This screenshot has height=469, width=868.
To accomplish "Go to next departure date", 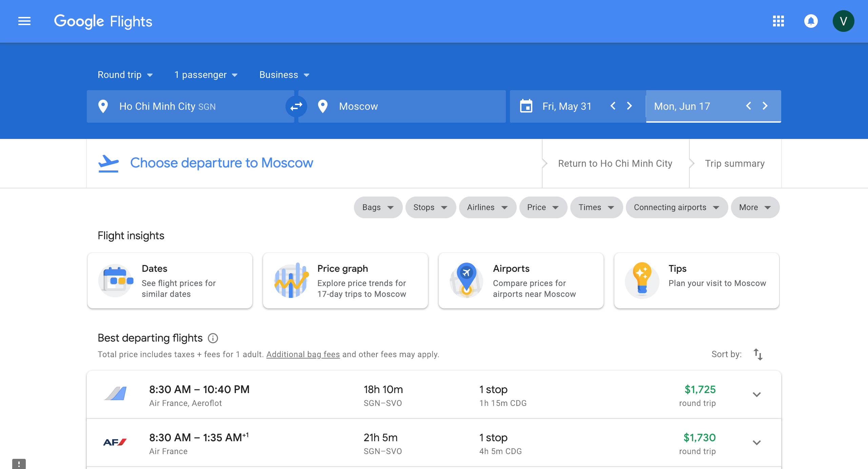I will point(630,106).
